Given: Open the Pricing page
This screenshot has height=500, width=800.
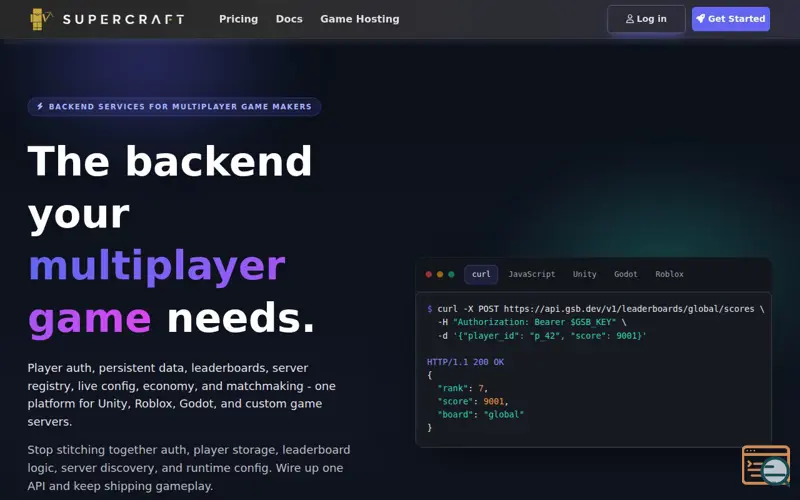Looking at the screenshot, I should click(x=238, y=19).
